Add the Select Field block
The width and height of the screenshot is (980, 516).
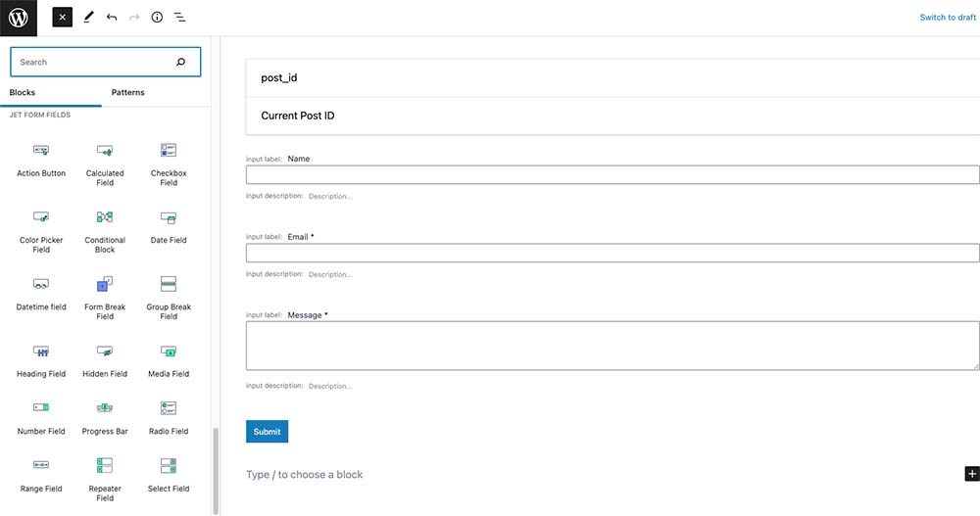pos(169,474)
